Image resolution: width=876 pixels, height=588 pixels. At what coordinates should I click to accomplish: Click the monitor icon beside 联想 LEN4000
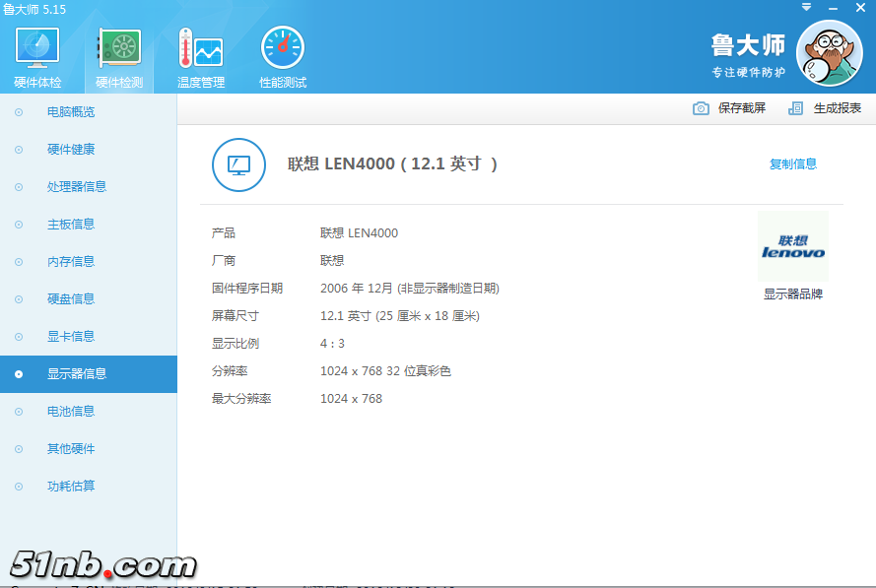[x=237, y=164]
